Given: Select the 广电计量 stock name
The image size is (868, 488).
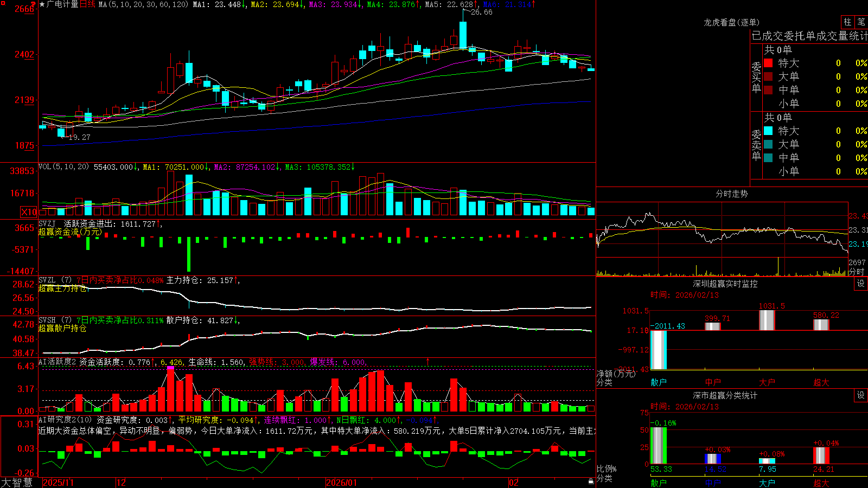Looking at the screenshot, I should pyautogui.click(x=63, y=4).
